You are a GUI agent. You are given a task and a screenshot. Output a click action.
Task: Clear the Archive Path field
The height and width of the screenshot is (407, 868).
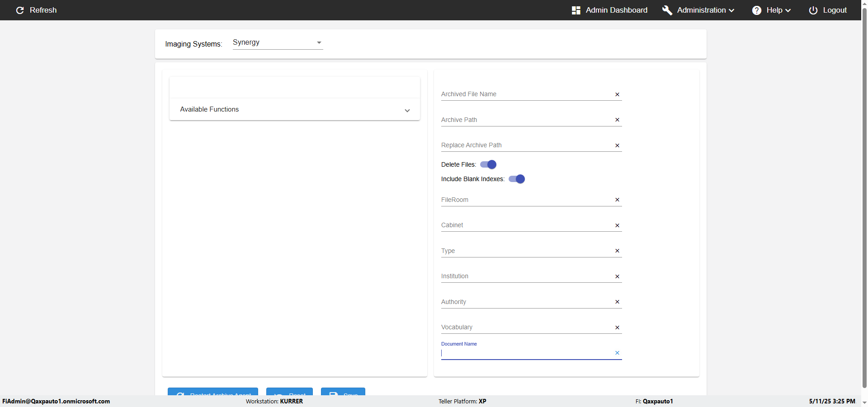point(617,120)
